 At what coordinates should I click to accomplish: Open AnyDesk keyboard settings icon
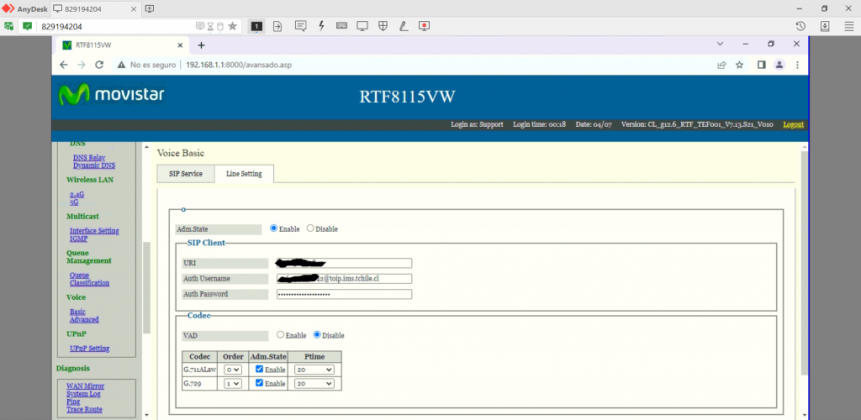coord(342,26)
